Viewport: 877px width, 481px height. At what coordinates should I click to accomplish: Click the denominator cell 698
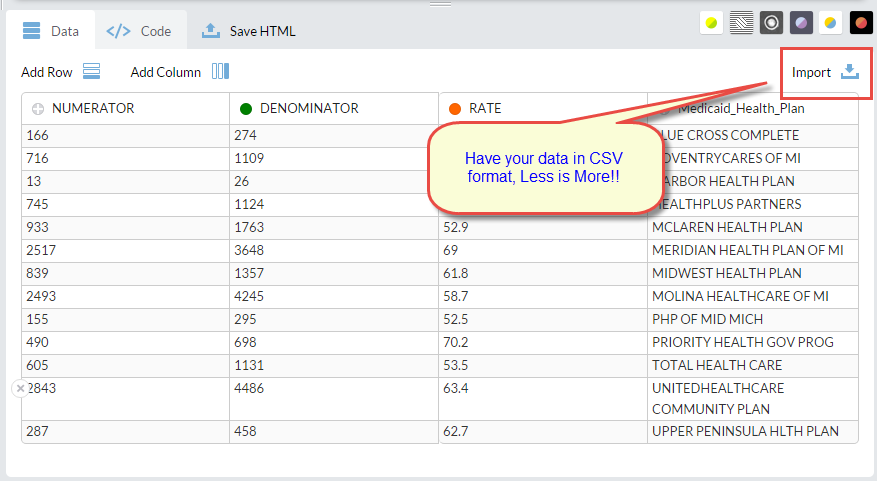point(334,342)
